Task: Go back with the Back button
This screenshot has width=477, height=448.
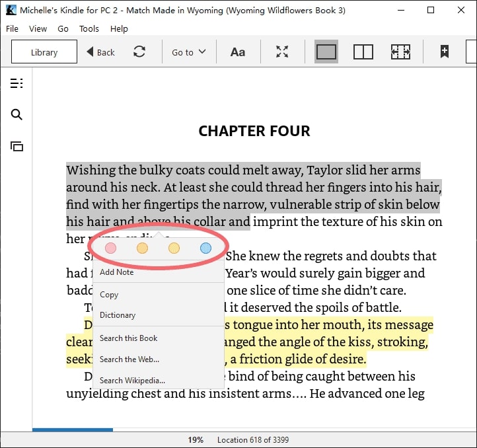Action: [x=100, y=52]
